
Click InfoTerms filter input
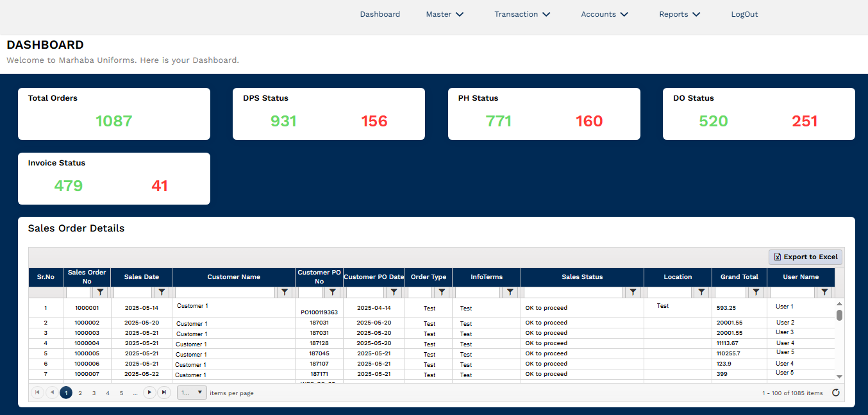click(x=478, y=292)
